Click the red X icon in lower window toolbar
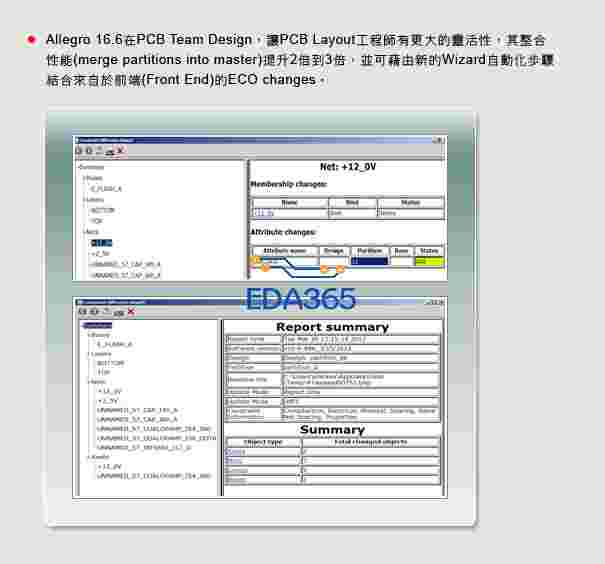 click(131, 312)
